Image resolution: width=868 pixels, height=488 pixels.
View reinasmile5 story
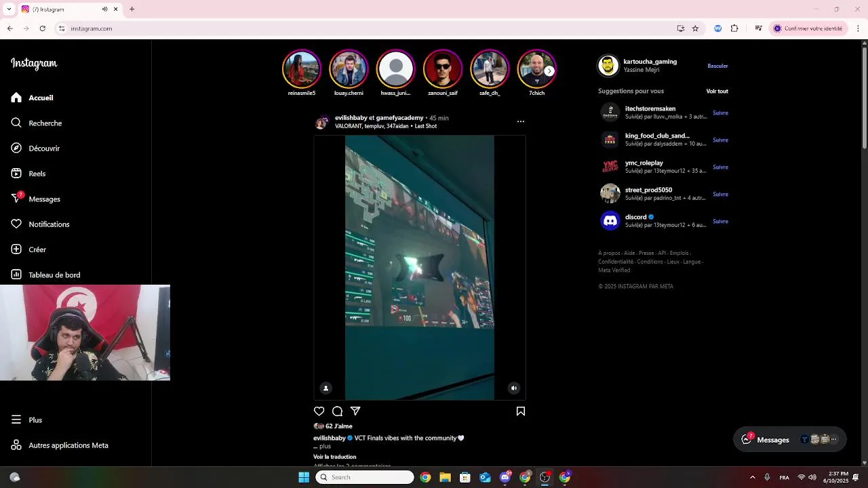click(x=302, y=69)
